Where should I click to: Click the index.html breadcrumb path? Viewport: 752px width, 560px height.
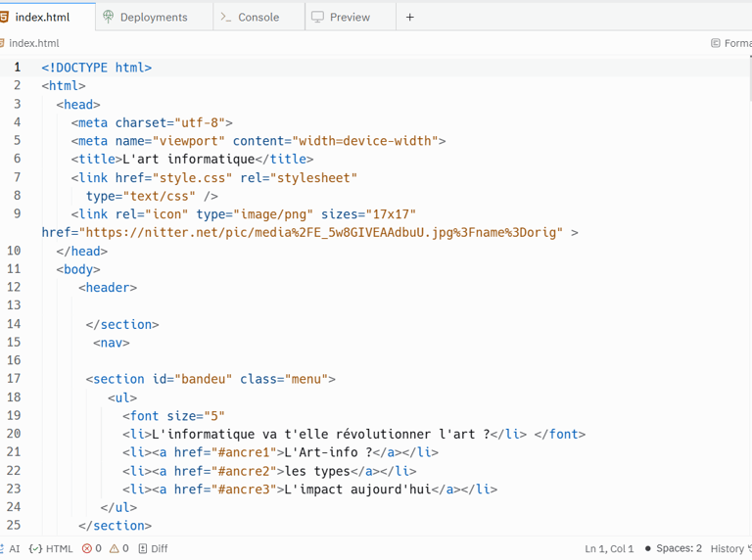[x=33, y=43]
